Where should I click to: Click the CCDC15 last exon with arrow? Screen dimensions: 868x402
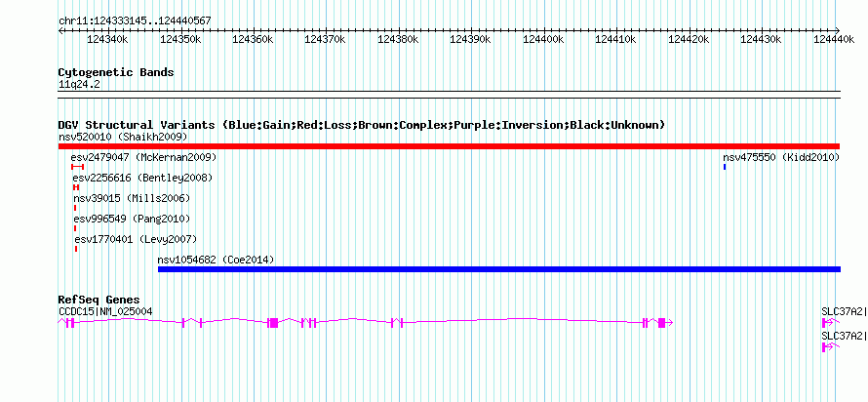pyautogui.click(x=665, y=323)
